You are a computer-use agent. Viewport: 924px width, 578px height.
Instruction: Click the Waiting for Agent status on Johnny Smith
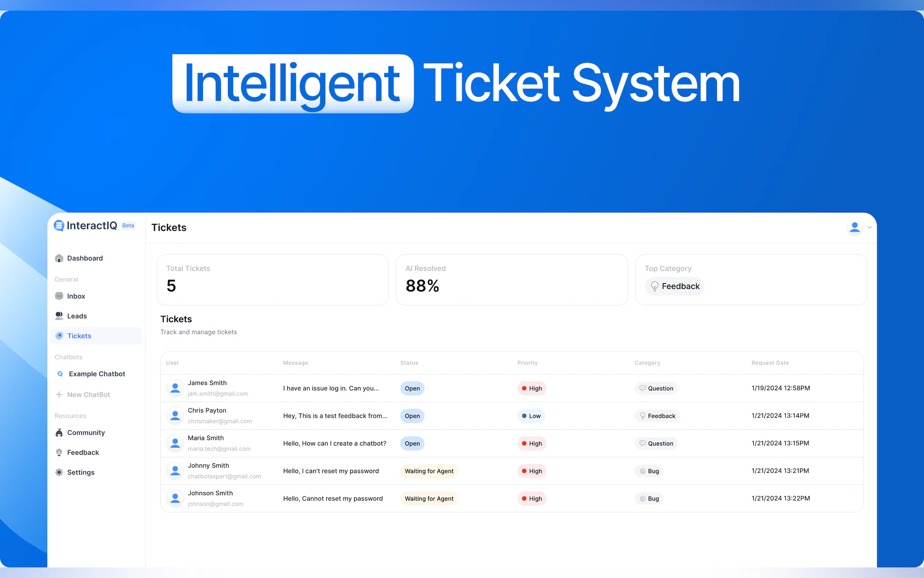[x=429, y=471]
